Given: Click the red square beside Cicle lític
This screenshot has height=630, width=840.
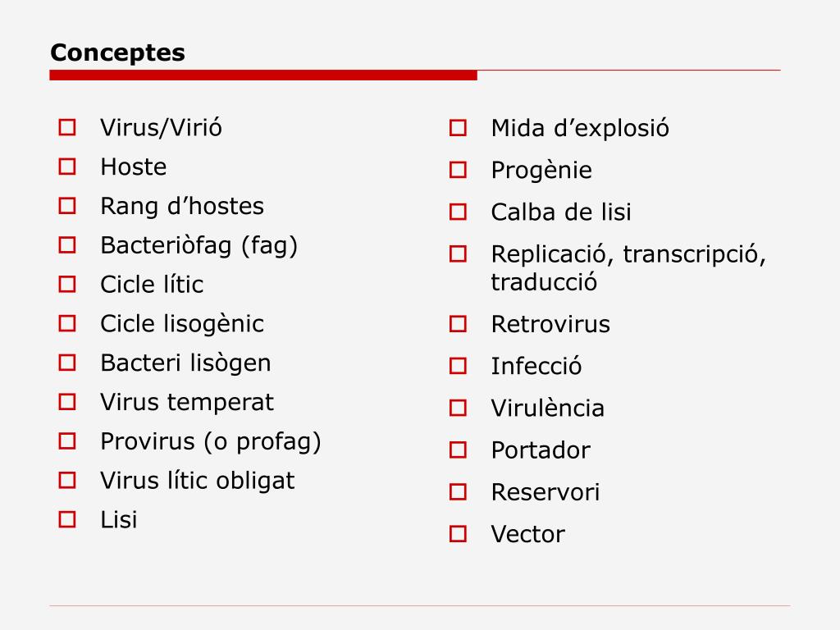Looking at the screenshot, I should (x=67, y=284).
